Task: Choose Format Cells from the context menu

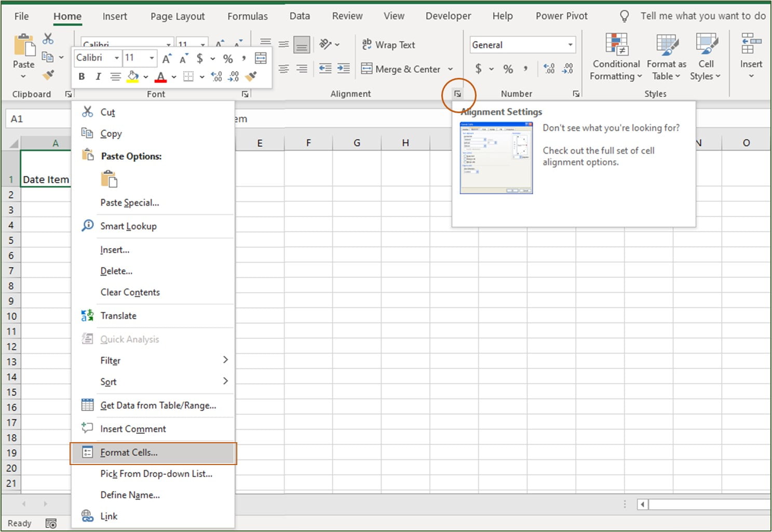Action: click(x=128, y=452)
